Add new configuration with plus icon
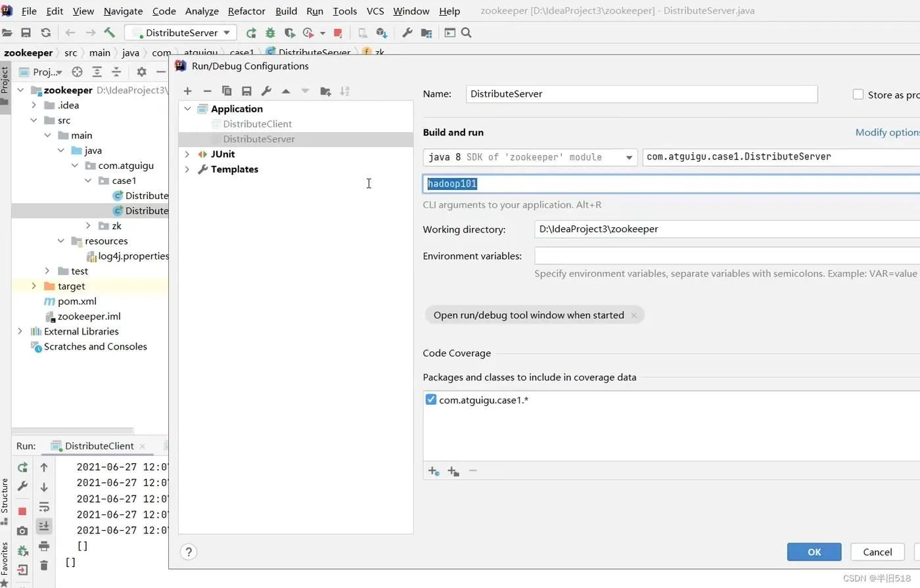 pyautogui.click(x=188, y=91)
